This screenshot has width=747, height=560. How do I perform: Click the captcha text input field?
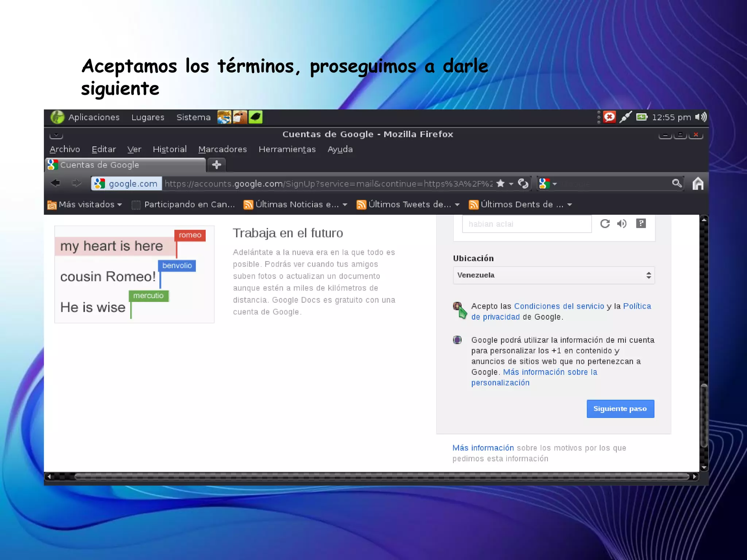(x=527, y=224)
